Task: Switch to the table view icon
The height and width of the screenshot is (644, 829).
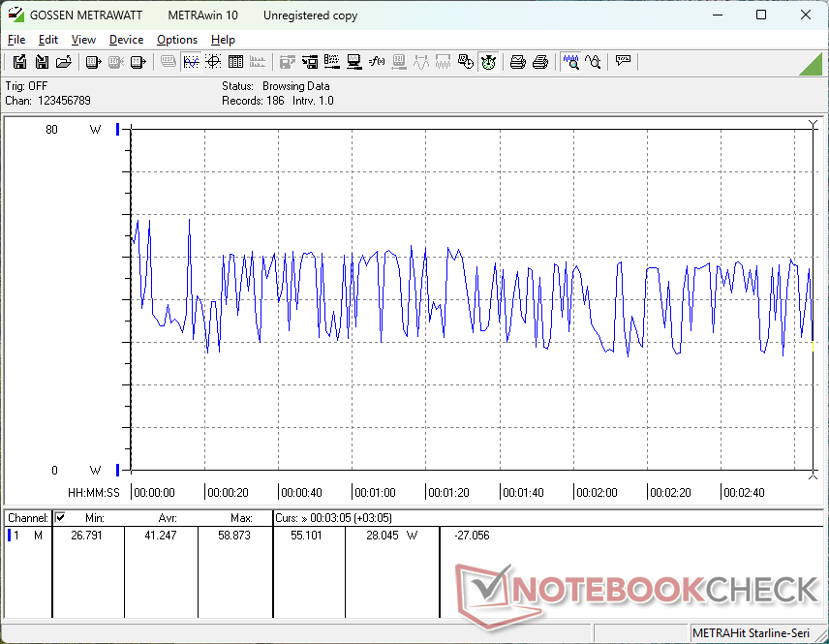Action: [x=235, y=62]
